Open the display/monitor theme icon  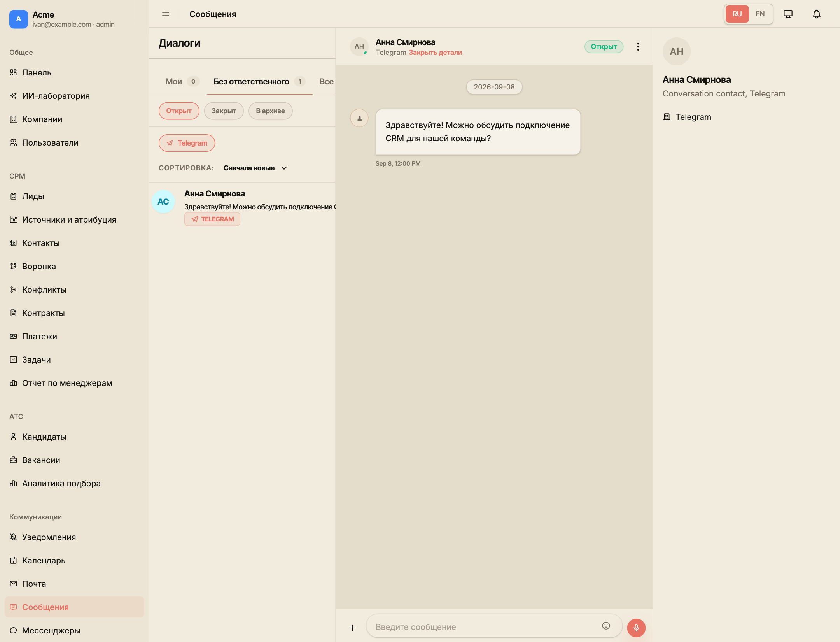click(x=788, y=14)
